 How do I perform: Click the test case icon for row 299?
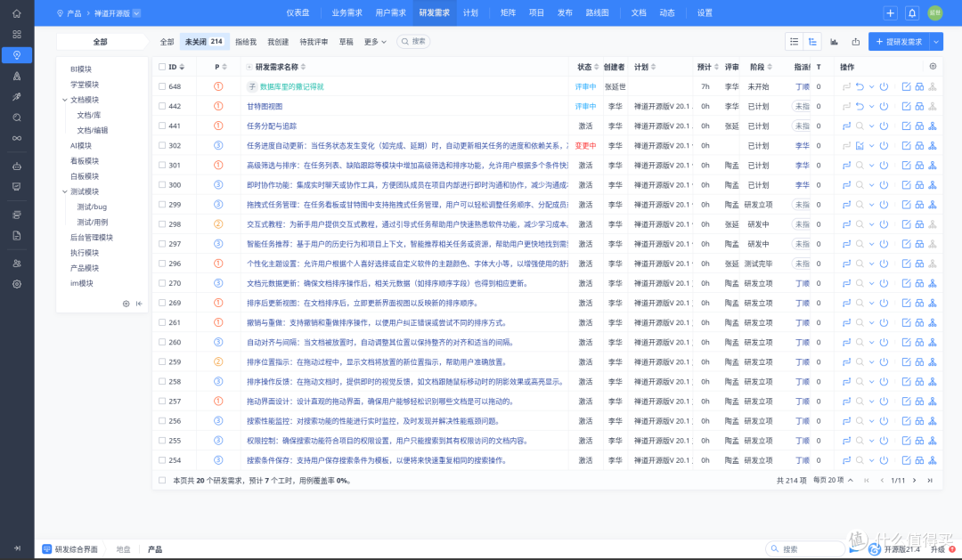pyautogui.click(x=919, y=204)
